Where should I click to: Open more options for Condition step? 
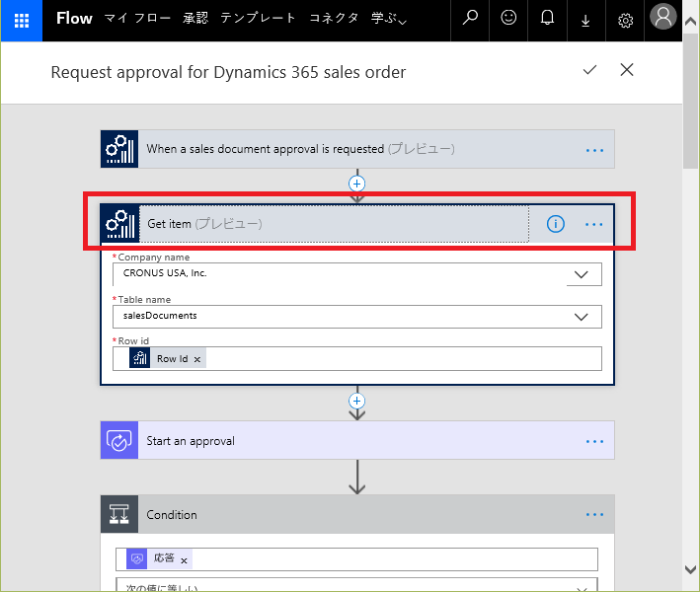[x=594, y=514]
